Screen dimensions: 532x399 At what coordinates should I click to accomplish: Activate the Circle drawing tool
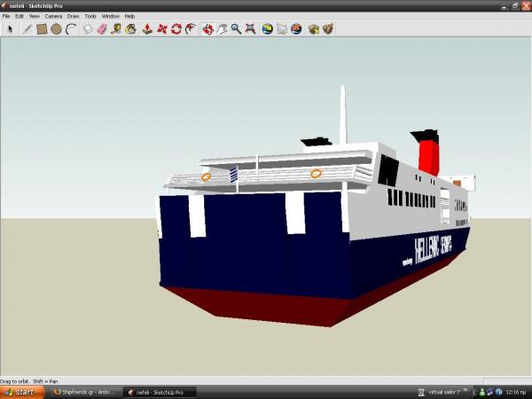pyautogui.click(x=56, y=28)
